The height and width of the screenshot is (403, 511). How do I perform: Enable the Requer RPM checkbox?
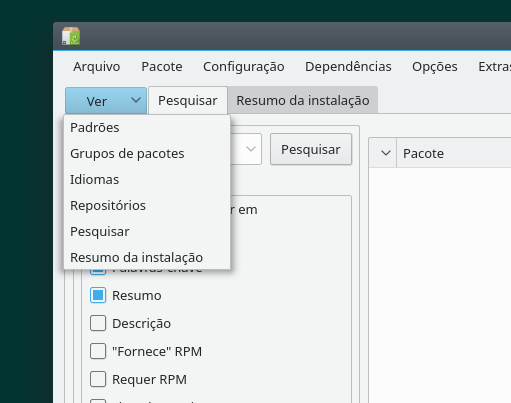(98, 379)
